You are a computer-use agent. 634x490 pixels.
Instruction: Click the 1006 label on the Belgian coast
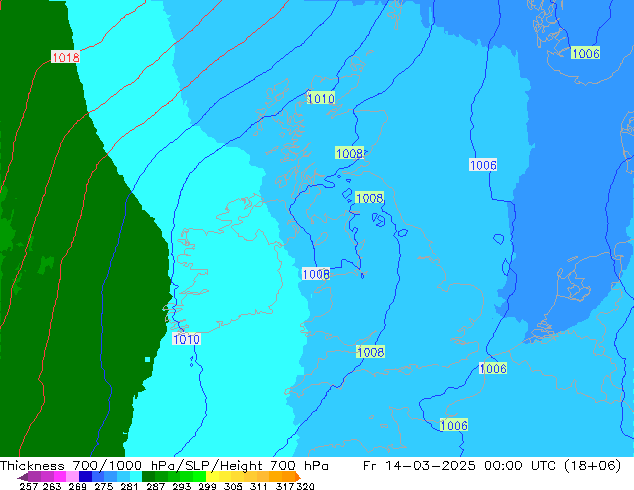click(x=493, y=368)
